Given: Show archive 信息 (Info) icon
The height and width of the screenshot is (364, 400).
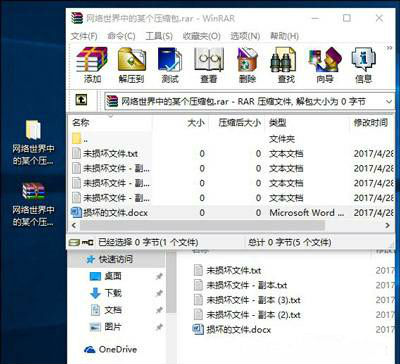Looking at the screenshot, I should 363,65.
